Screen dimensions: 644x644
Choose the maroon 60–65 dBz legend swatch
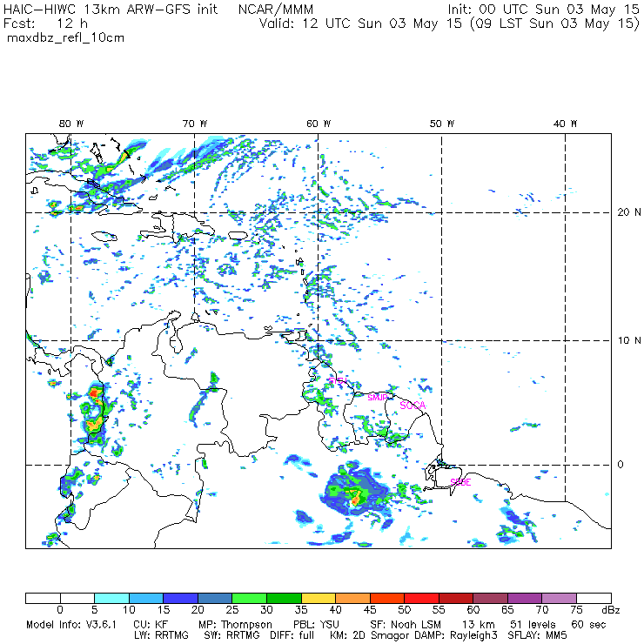pyautogui.click(x=490, y=598)
